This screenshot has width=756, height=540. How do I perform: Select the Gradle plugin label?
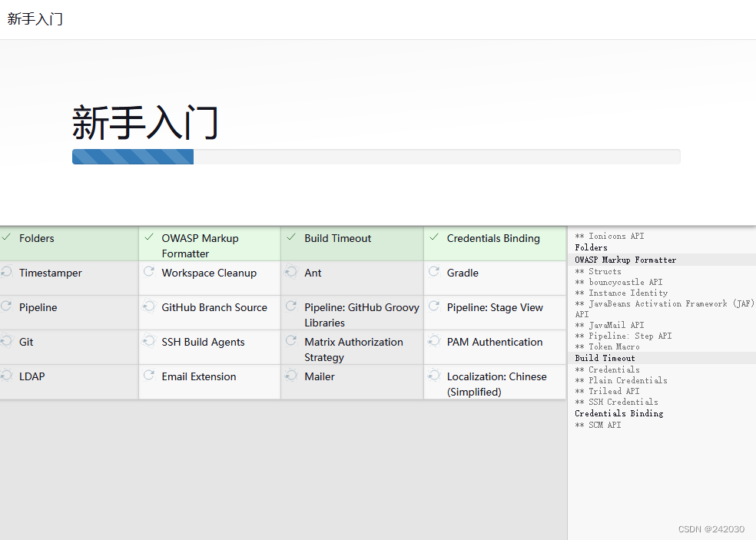[463, 273]
